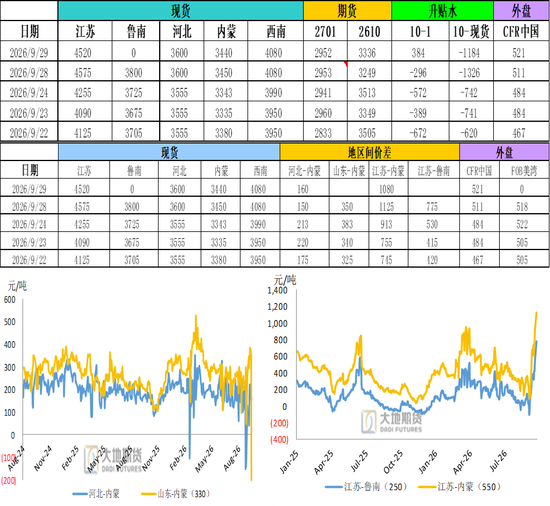Image resolution: width=550 pixels, height=506 pixels.
Task: Click the 2026/9/29 date cell in top table
Action: pos(29,52)
